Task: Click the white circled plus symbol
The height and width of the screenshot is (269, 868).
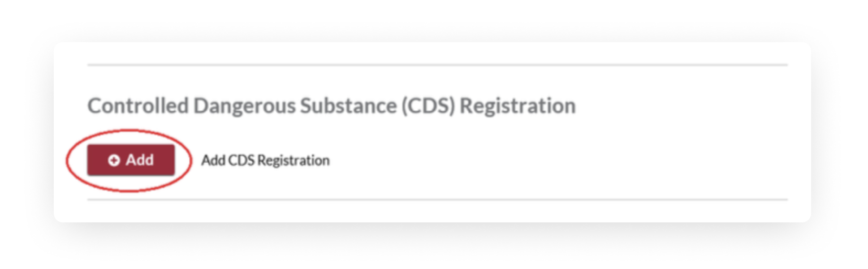Action: click(x=114, y=160)
